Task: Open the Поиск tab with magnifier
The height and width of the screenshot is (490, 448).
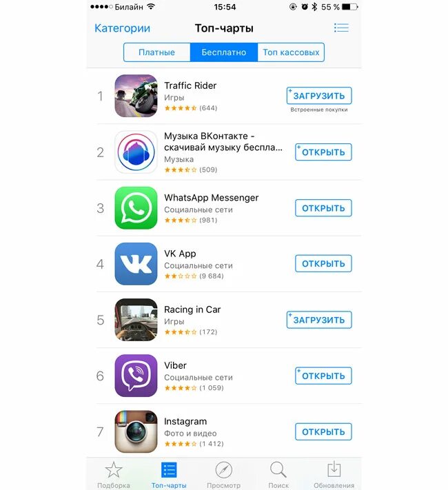Action: (278, 475)
